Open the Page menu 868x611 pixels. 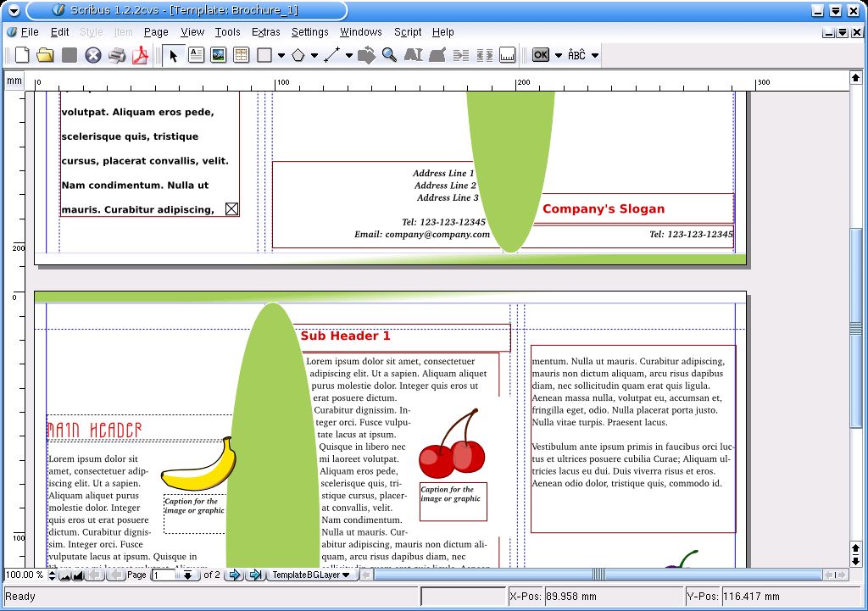click(x=156, y=32)
